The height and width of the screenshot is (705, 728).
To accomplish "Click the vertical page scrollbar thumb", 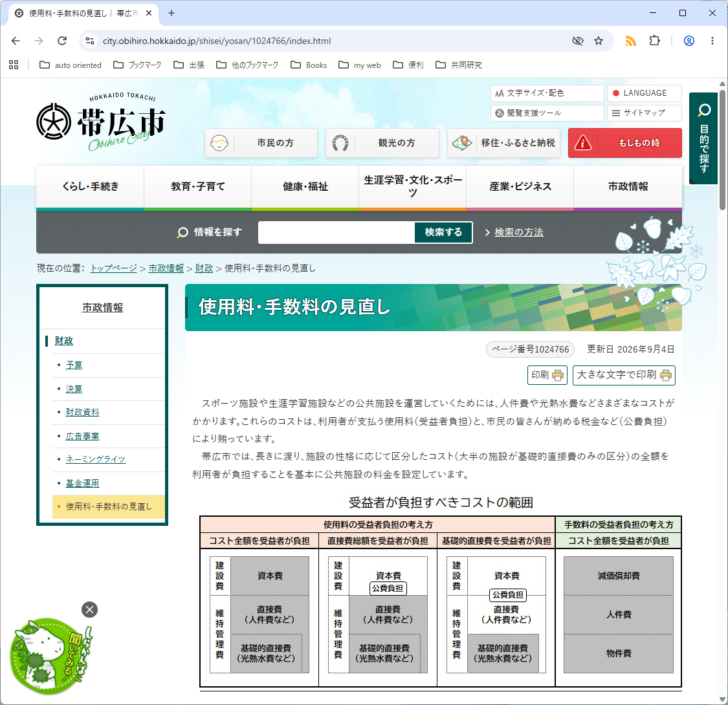I will tap(722, 149).
